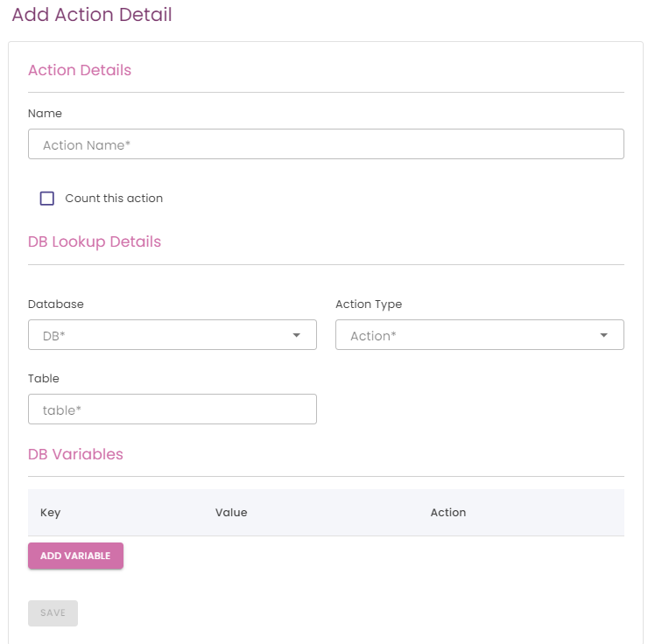Click the 'Count this action' label text
Viewport: 648px width, 644px height.
pos(114,199)
